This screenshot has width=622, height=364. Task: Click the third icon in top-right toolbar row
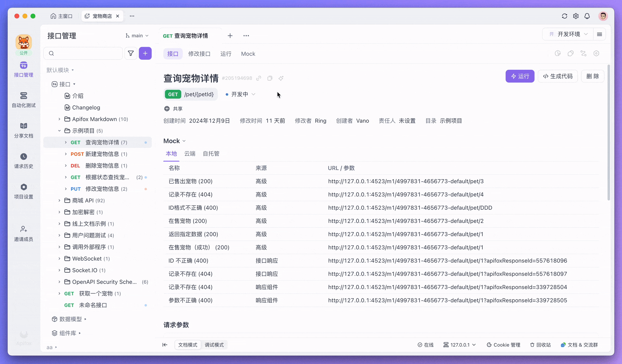click(x=583, y=53)
